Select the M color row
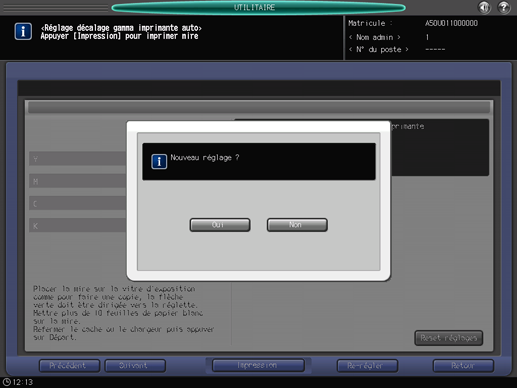Screen dimensions: 517x388 pos(78,181)
